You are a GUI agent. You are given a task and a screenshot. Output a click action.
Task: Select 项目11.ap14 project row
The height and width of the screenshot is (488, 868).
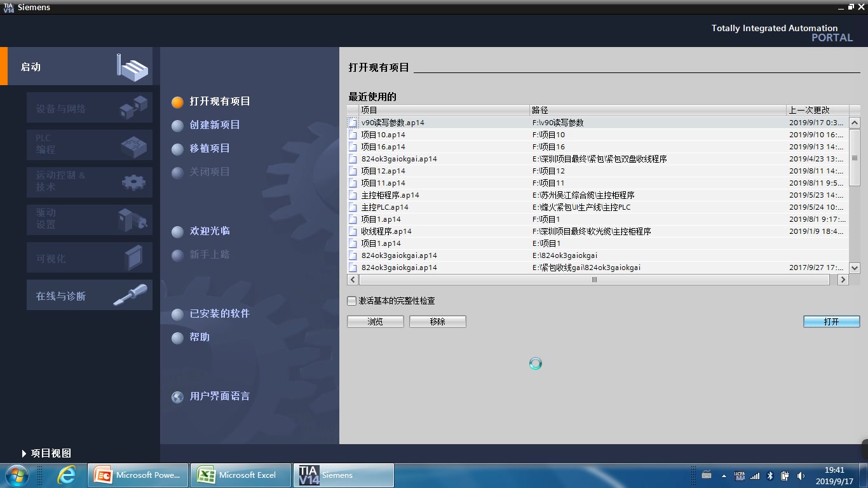click(x=598, y=183)
